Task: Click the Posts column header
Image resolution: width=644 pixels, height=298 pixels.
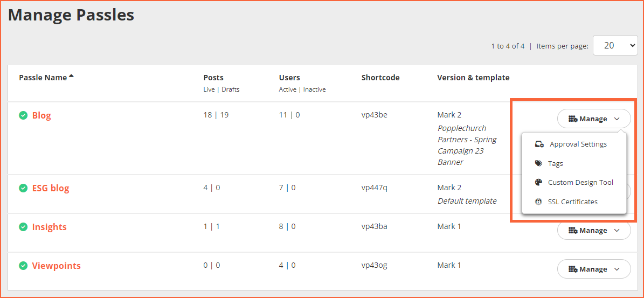Action: [x=213, y=78]
